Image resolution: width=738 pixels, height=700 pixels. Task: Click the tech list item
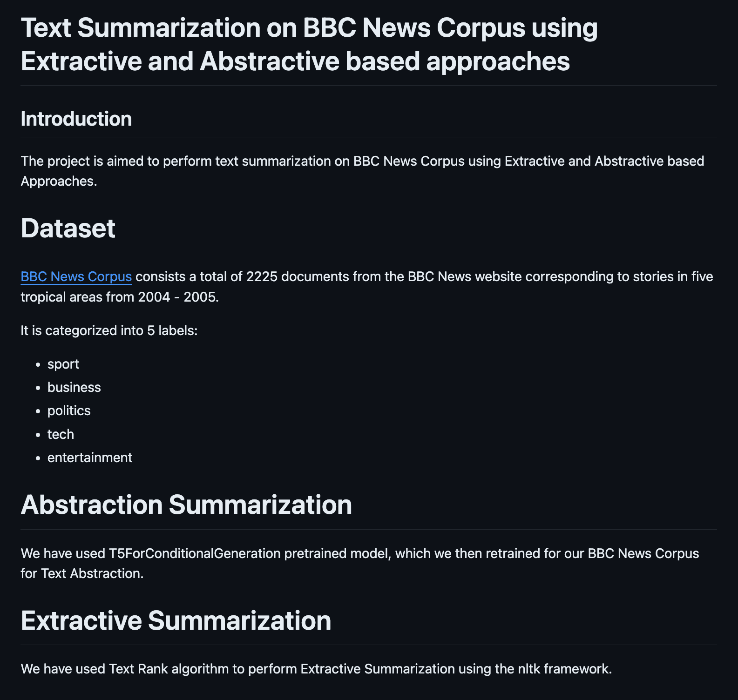point(61,434)
